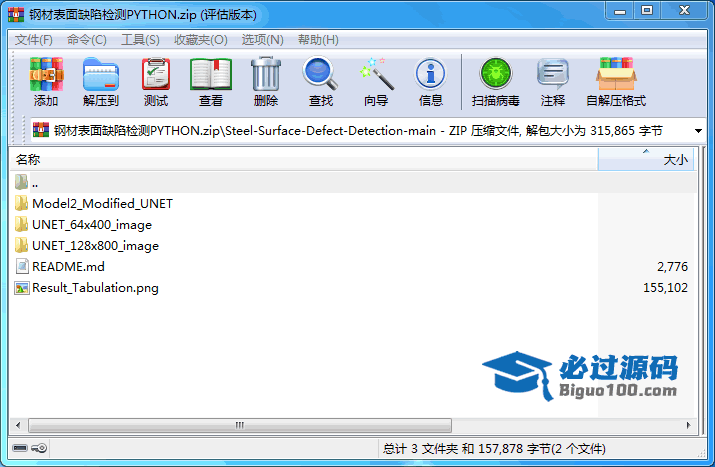Click the 解压到 (Extract to) icon
The image size is (715, 467).
point(101,74)
